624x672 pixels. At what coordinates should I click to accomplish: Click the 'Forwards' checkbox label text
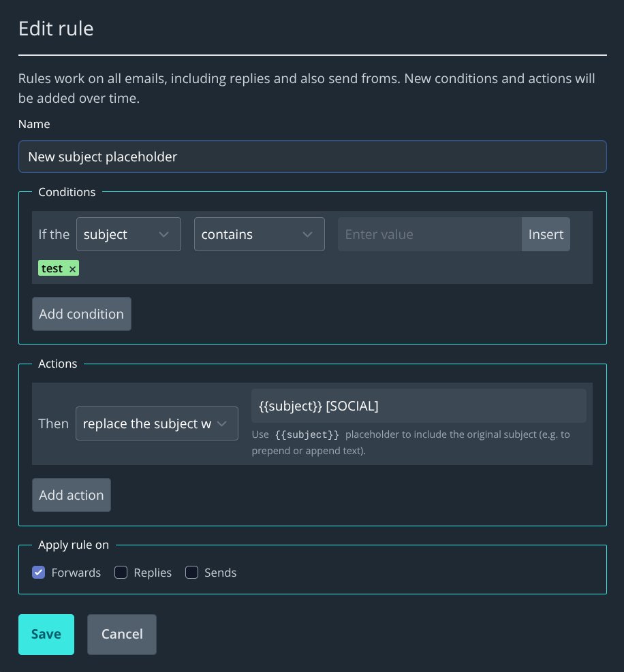76,573
